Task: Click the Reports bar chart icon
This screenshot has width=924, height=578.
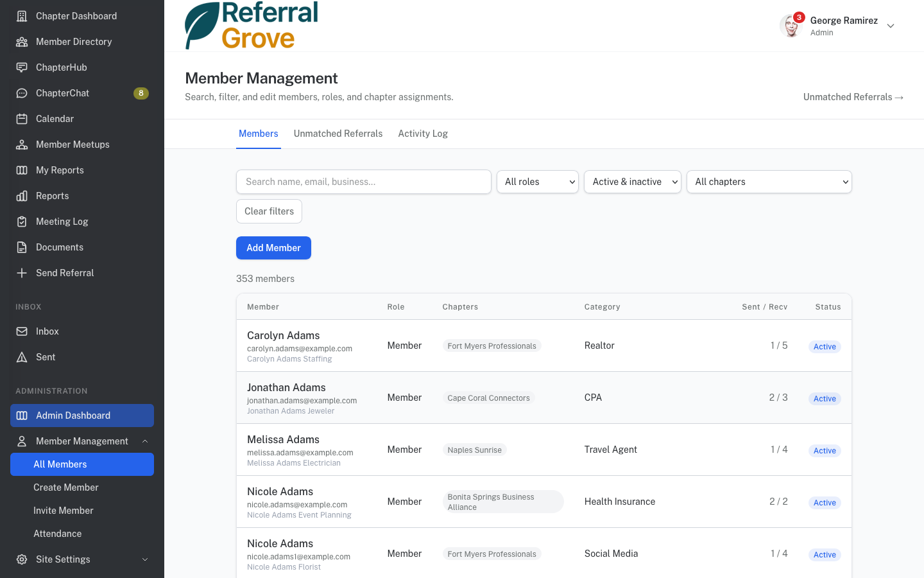Action: (22, 196)
